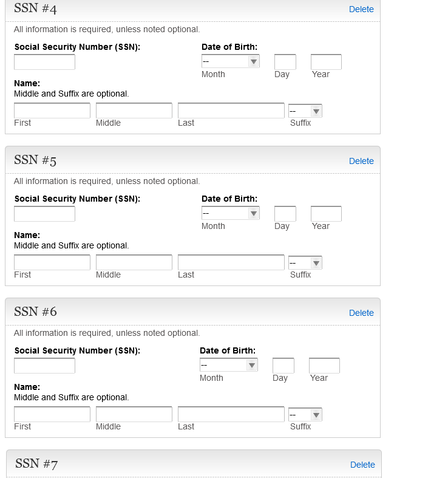Focus the Day field in SSN #4

[285, 62]
